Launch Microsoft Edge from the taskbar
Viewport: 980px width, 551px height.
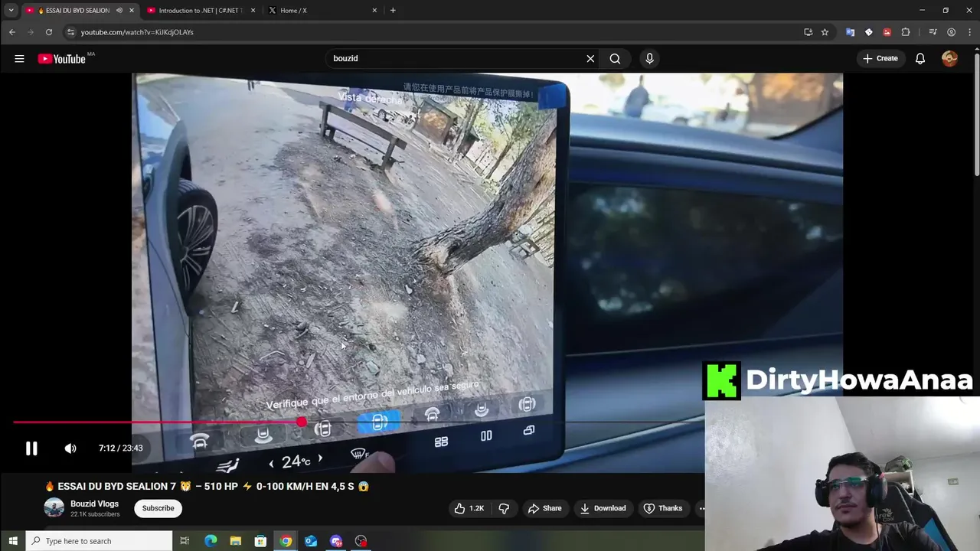coord(211,541)
